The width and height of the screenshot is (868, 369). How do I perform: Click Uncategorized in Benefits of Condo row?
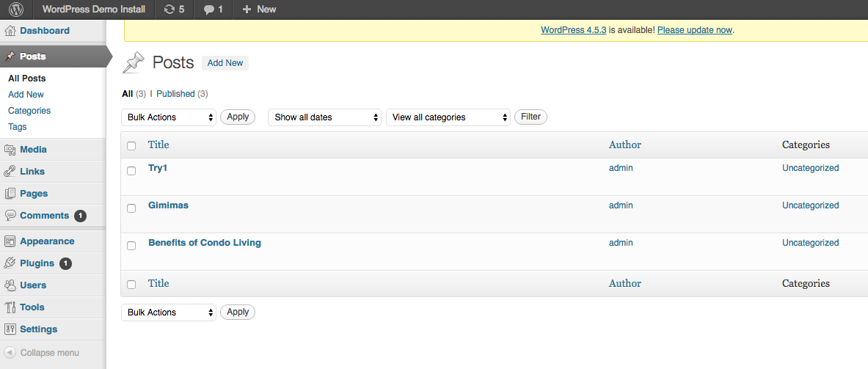click(x=811, y=243)
